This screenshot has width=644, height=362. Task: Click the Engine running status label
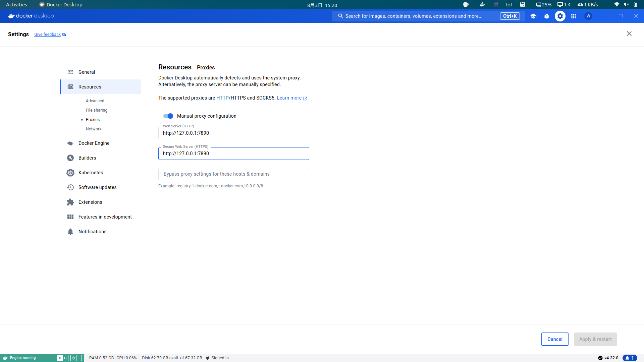coord(23,358)
